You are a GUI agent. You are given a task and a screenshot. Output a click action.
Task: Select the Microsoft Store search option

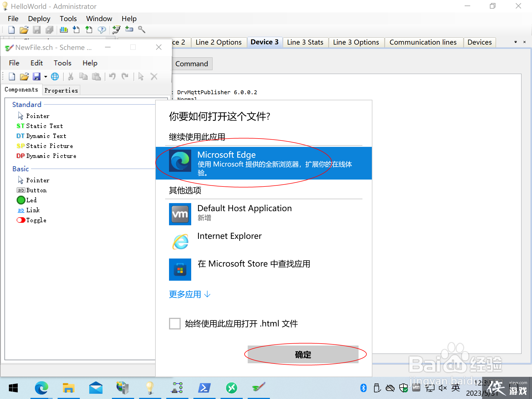[264, 269]
